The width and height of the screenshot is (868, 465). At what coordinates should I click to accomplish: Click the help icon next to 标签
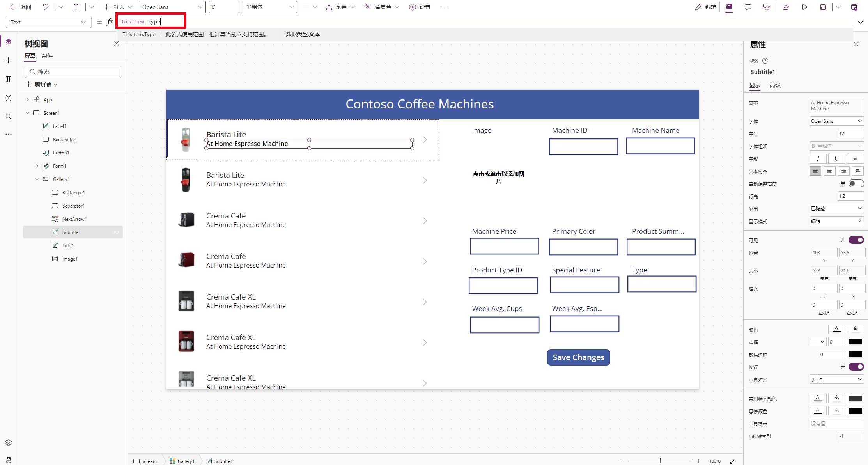[x=765, y=61]
